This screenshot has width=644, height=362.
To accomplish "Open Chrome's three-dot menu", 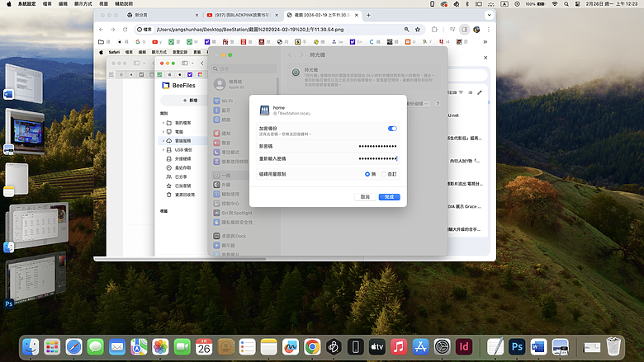I will (488, 30).
